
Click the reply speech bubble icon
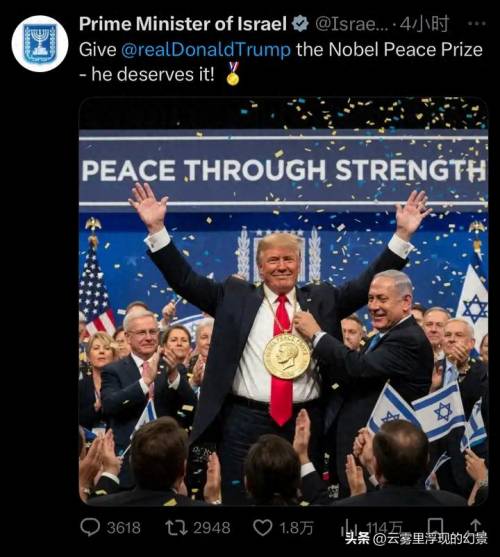point(90,527)
